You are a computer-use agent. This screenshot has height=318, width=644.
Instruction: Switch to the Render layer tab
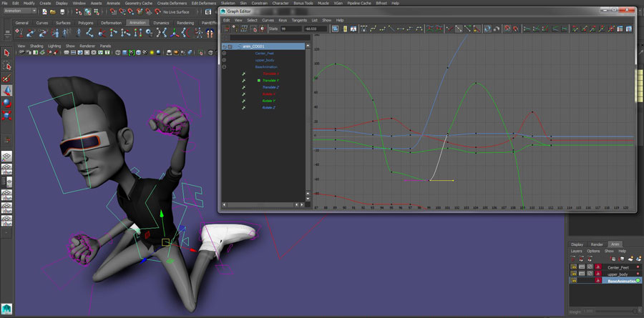pos(597,244)
